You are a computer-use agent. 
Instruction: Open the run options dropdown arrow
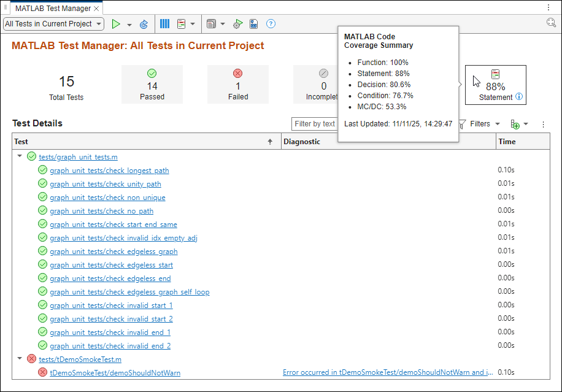click(x=129, y=25)
